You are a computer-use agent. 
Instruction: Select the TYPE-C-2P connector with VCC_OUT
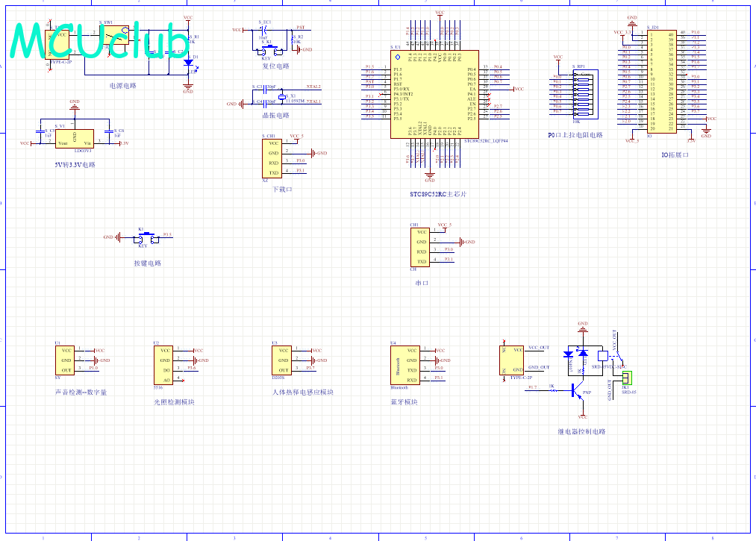[511, 360]
